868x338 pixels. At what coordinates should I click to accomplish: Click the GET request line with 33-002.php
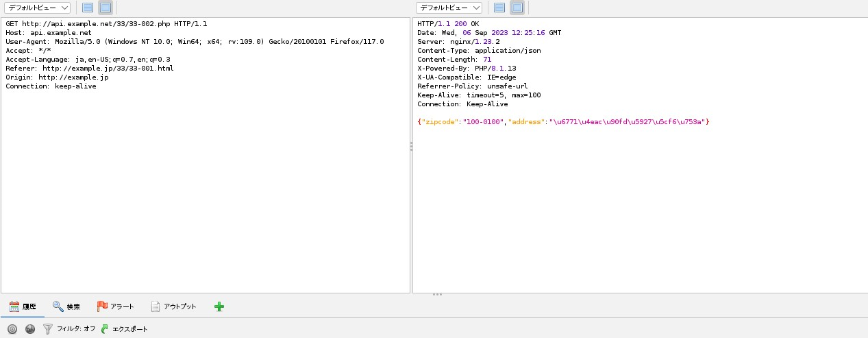(x=106, y=24)
